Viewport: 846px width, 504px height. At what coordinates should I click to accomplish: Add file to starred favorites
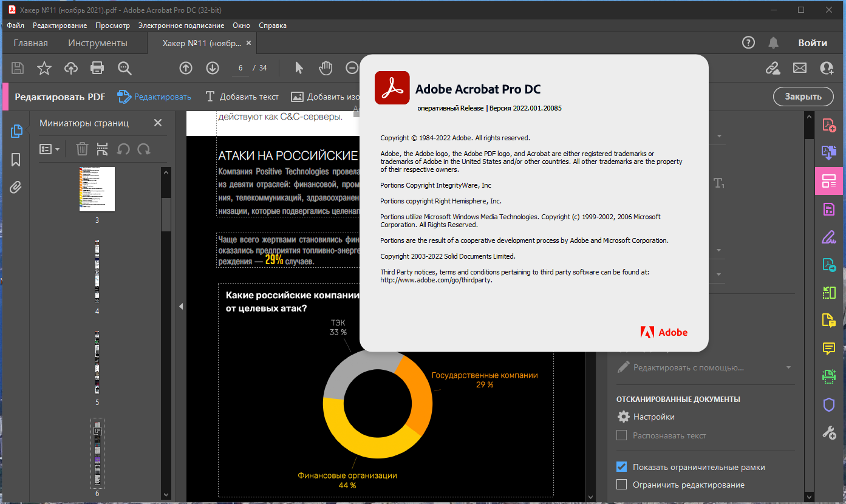click(44, 68)
